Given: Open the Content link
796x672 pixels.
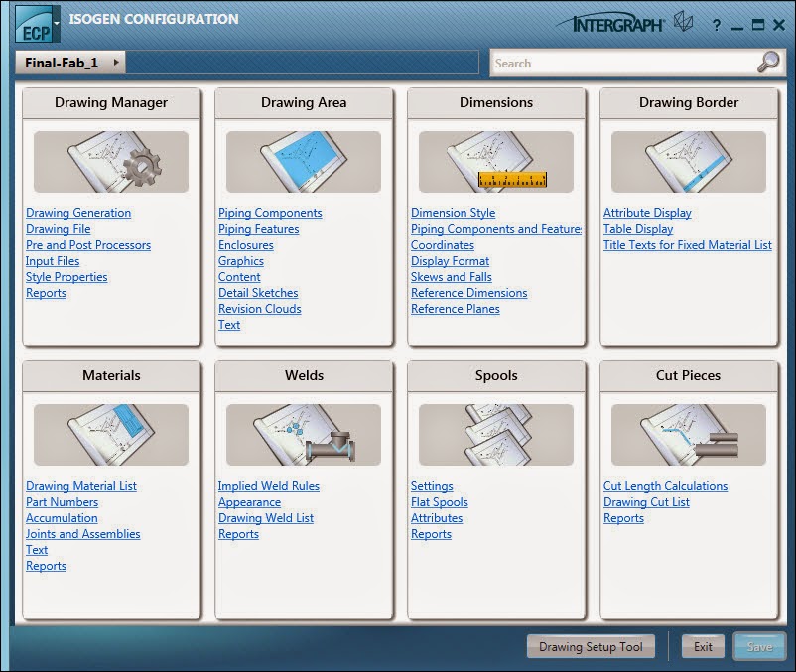Looking at the screenshot, I should [239, 277].
